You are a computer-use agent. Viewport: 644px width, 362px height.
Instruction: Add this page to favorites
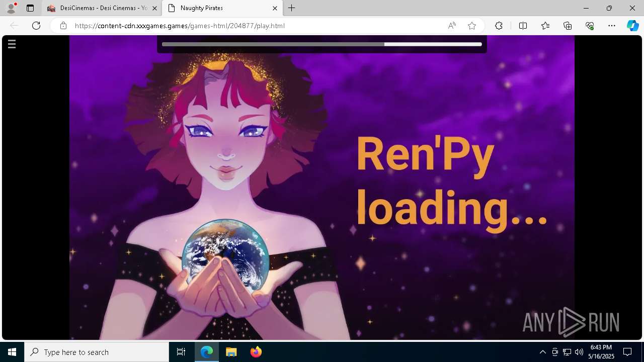(x=472, y=26)
